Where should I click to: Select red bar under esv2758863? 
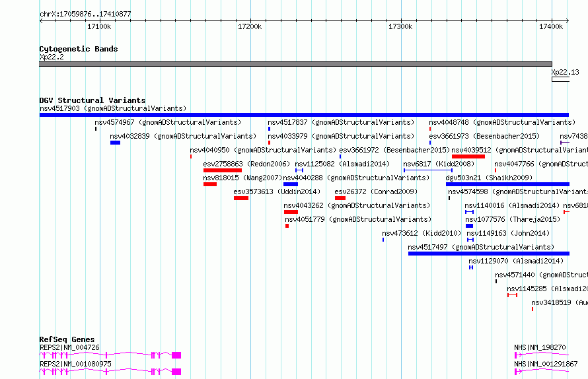(223, 170)
